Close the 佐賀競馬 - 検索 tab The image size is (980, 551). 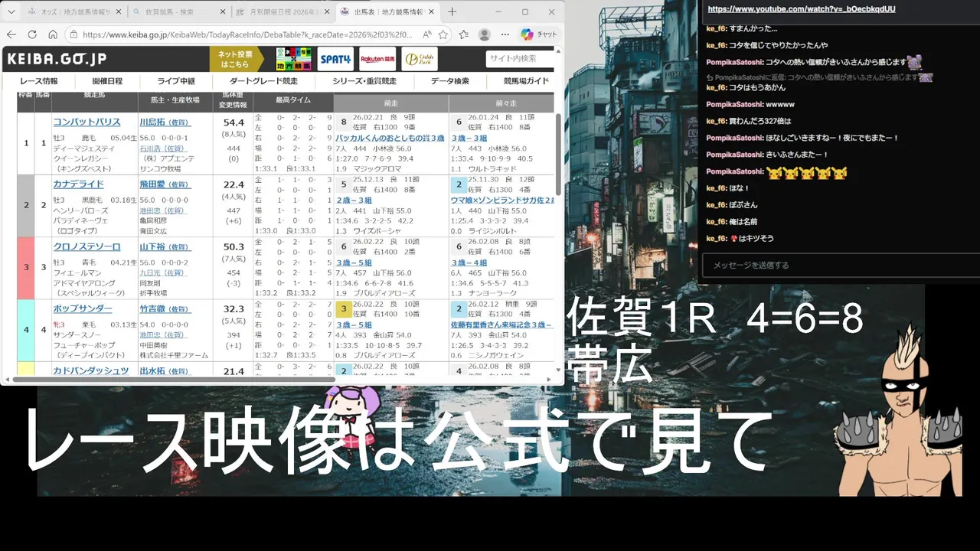click(x=223, y=12)
